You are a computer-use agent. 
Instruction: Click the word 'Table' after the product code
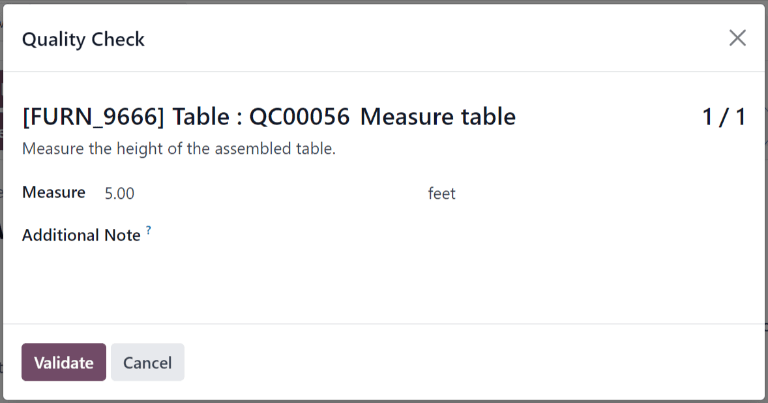click(x=201, y=117)
